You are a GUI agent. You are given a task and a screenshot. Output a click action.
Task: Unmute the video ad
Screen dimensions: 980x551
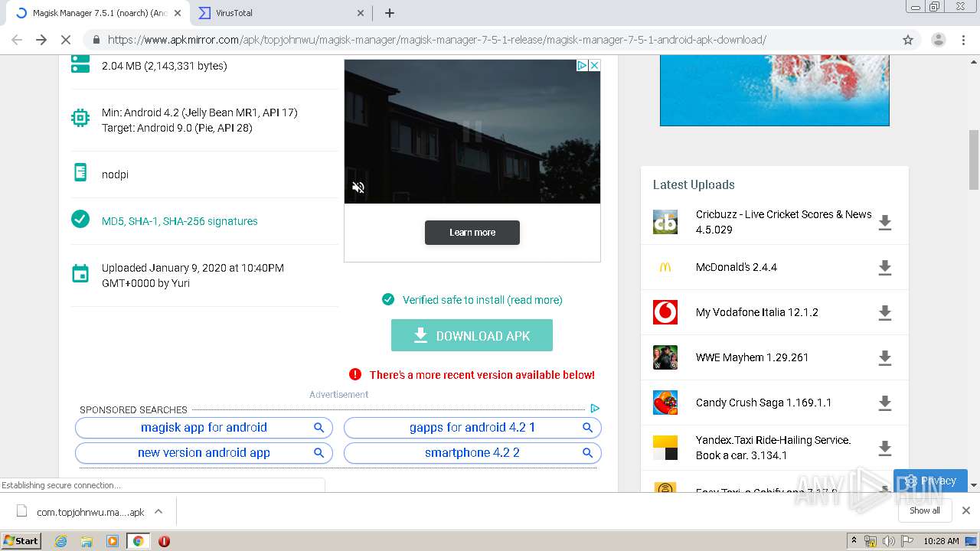click(x=358, y=187)
